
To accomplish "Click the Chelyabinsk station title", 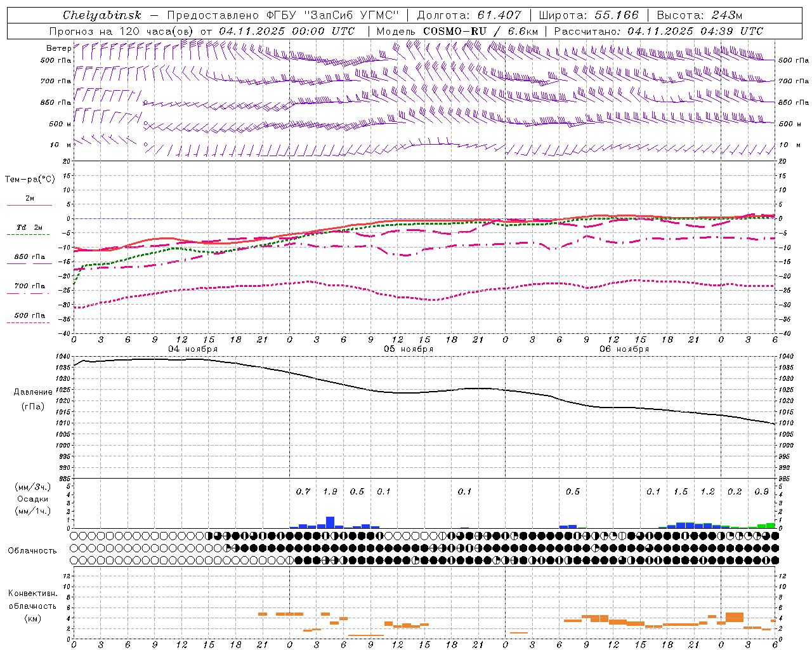I will pyautogui.click(x=102, y=15).
